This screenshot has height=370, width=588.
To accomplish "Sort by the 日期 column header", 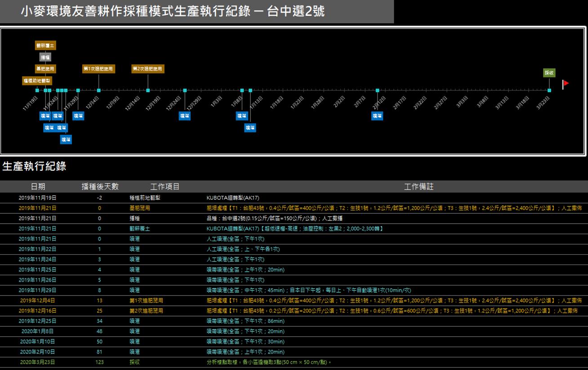I will [x=38, y=187].
